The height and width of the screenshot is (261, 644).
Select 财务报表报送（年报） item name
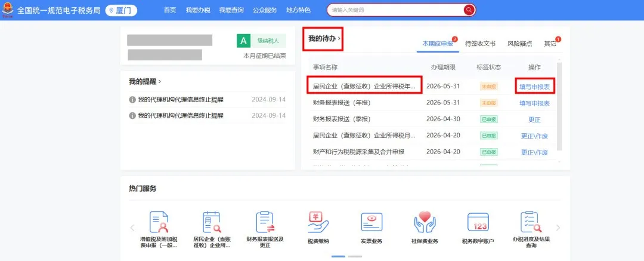[x=342, y=103]
